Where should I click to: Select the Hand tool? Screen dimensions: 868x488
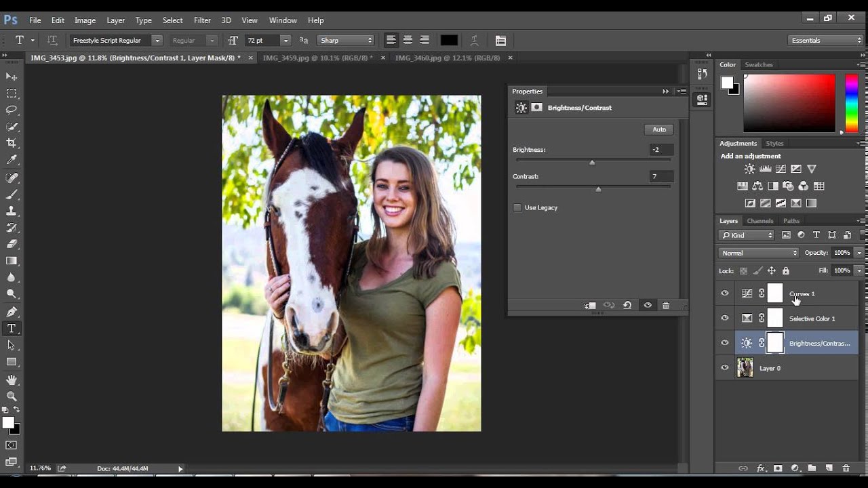12,380
